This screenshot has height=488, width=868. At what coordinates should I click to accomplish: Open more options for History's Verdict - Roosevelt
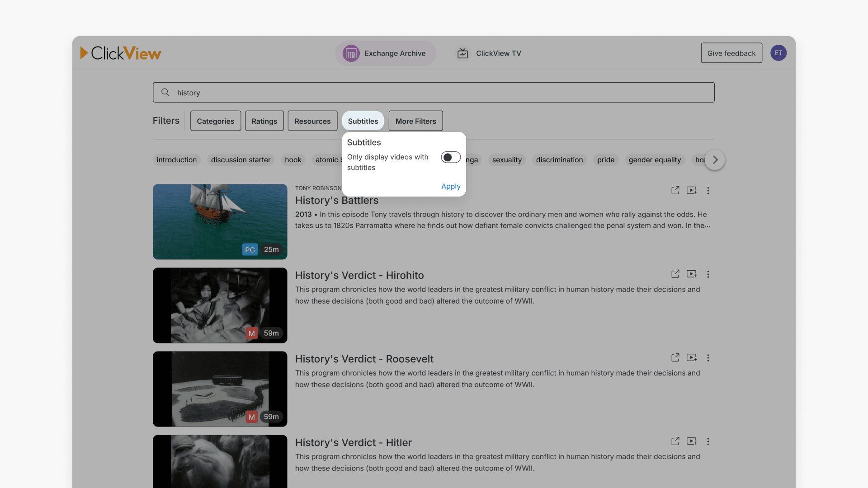[708, 358]
